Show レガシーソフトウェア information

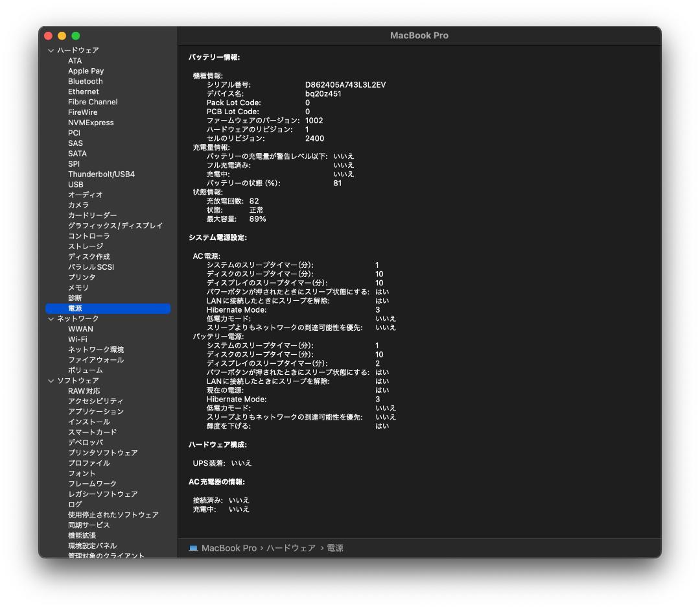102,494
